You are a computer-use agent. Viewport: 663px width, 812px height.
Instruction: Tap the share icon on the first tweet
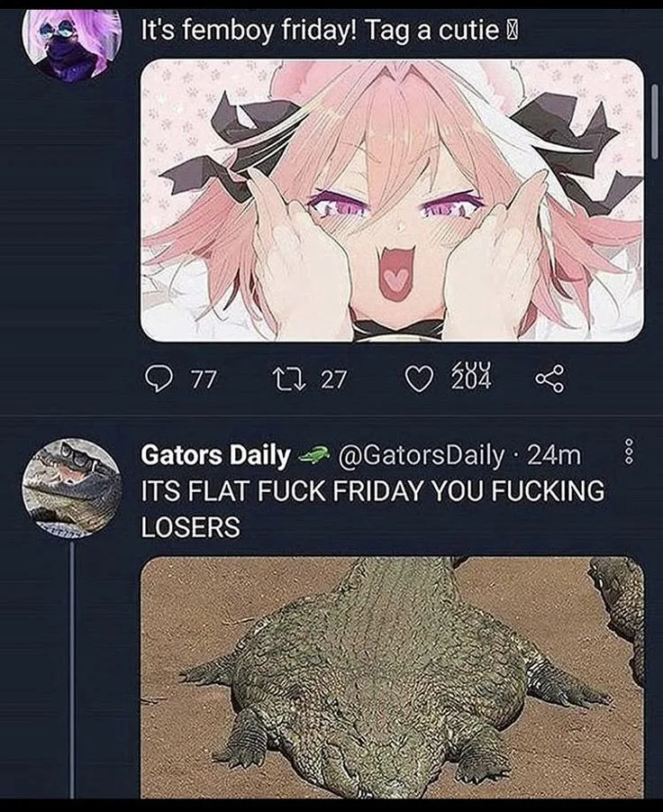click(549, 379)
